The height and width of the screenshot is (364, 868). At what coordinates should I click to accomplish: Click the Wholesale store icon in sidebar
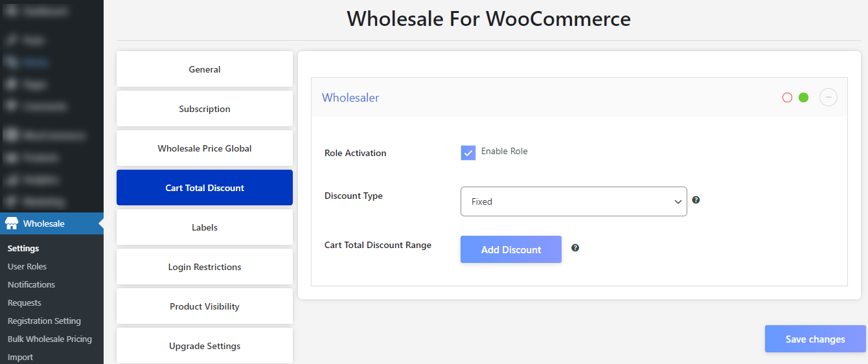(12, 223)
